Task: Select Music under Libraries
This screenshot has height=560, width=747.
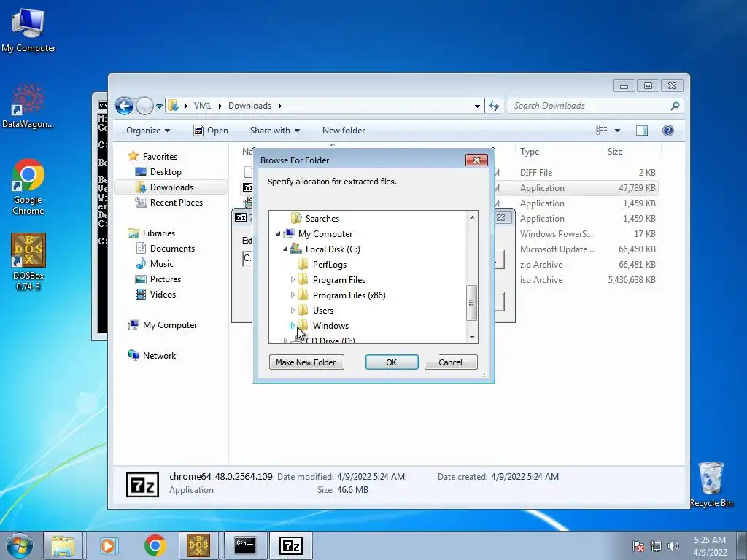Action: tap(161, 264)
